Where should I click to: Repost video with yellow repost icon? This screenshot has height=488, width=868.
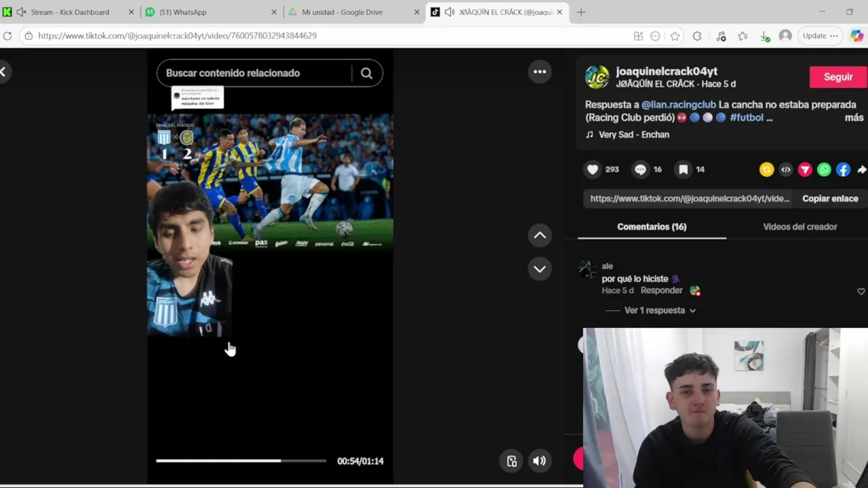point(766,170)
